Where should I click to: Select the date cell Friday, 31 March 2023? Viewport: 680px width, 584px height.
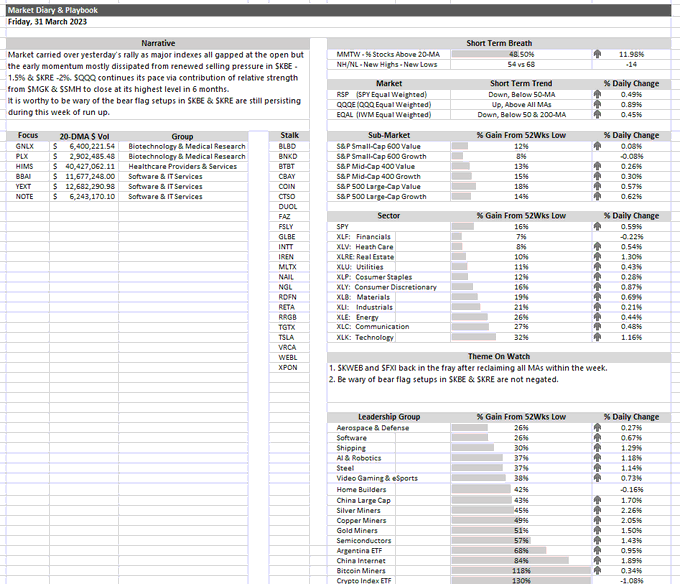tap(47, 22)
